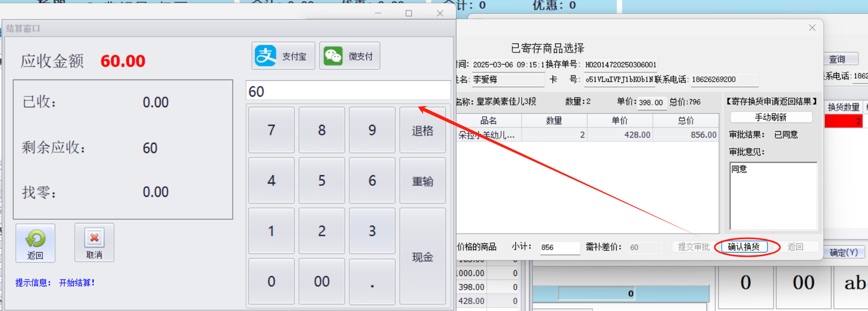This screenshot has height=311, width=868.
Task: Click the 单价 field showing 398.00
Action: (652, 102)
